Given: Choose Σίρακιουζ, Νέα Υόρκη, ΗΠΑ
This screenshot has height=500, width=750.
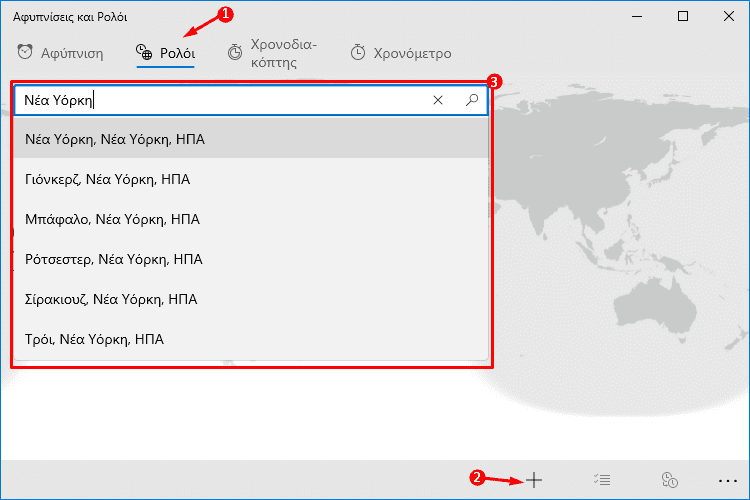Looking at the screenshot, I should [251, 299].
